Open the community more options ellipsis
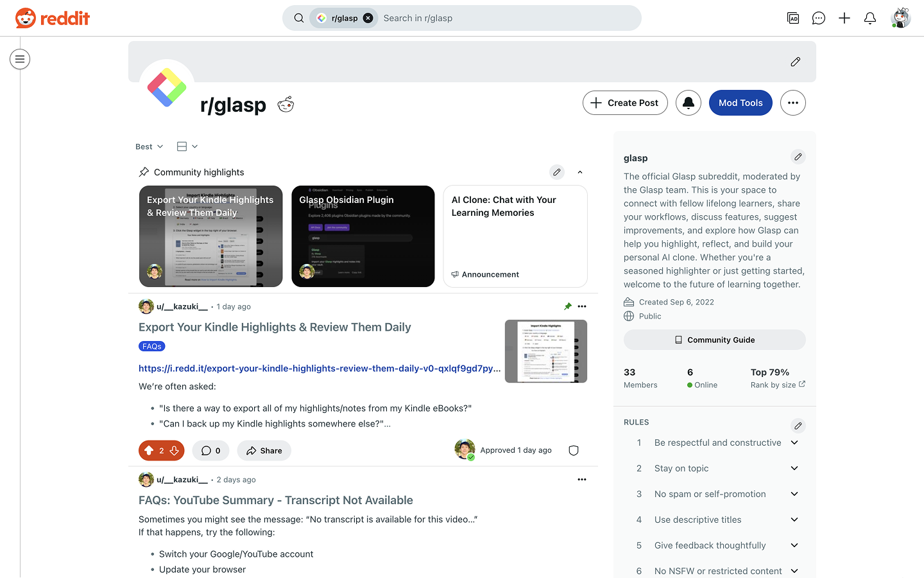The width and height of the screenshot is (924, 578). pyautogui.click(x=793, y=103)
